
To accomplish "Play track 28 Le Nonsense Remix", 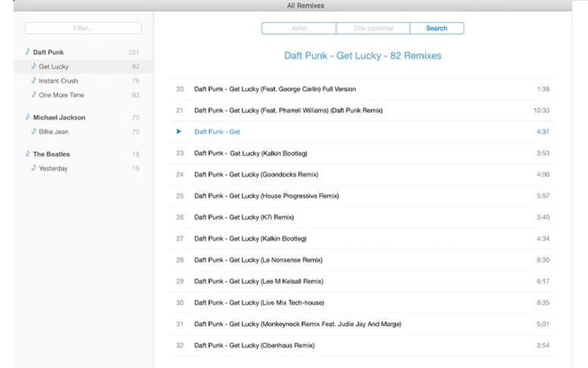I will pos(362,261).
